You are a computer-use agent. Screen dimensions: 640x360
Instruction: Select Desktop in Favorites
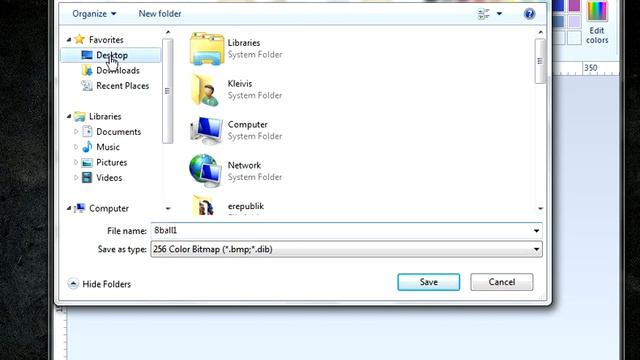click(111, 55)
